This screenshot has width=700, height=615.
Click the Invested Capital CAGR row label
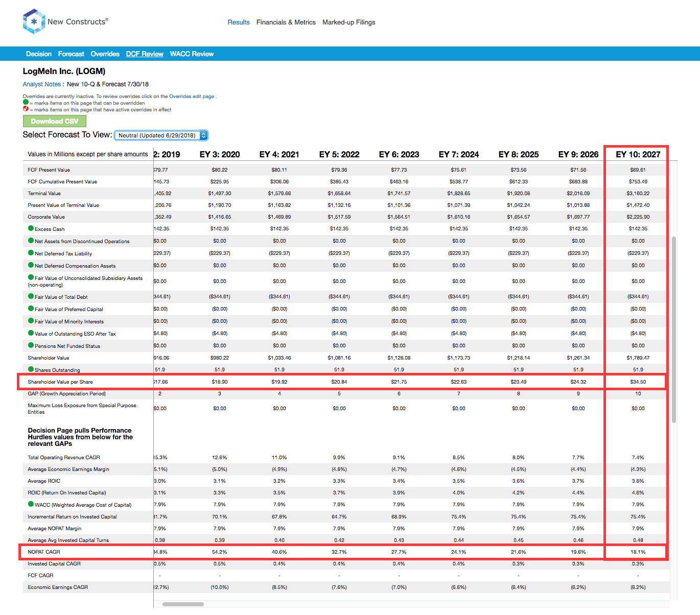point(54,563)
